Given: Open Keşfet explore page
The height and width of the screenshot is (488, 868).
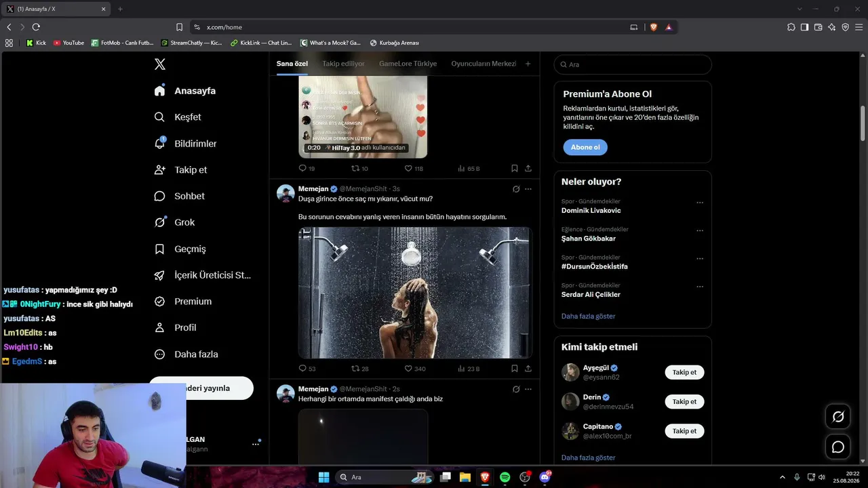Looking at the screenshot, I should [178, 117].
